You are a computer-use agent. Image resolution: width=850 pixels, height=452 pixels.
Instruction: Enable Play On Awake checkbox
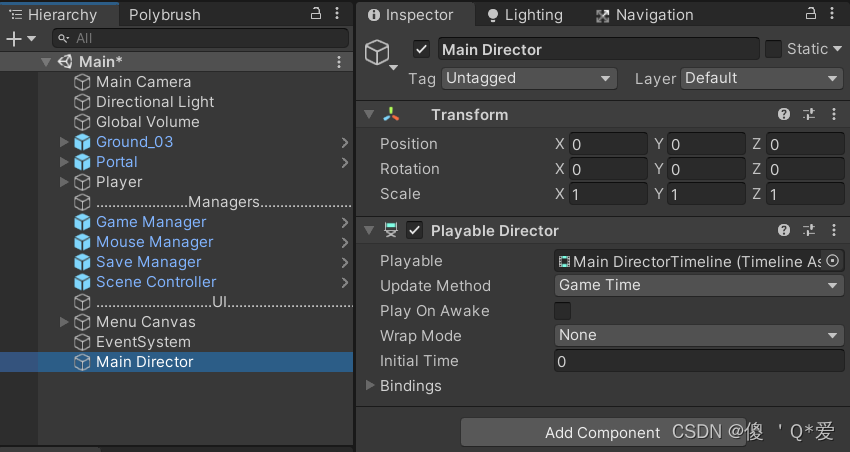(x=563, y=311)
